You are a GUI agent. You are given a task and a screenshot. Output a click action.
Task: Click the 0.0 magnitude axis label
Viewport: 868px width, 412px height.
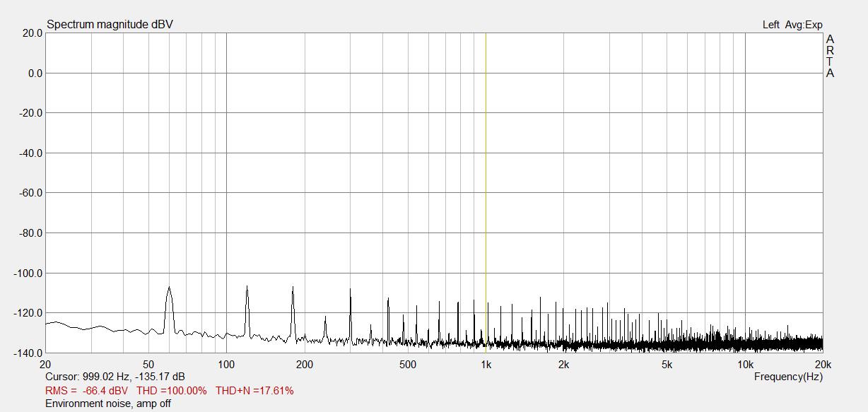tap(34, 73)
